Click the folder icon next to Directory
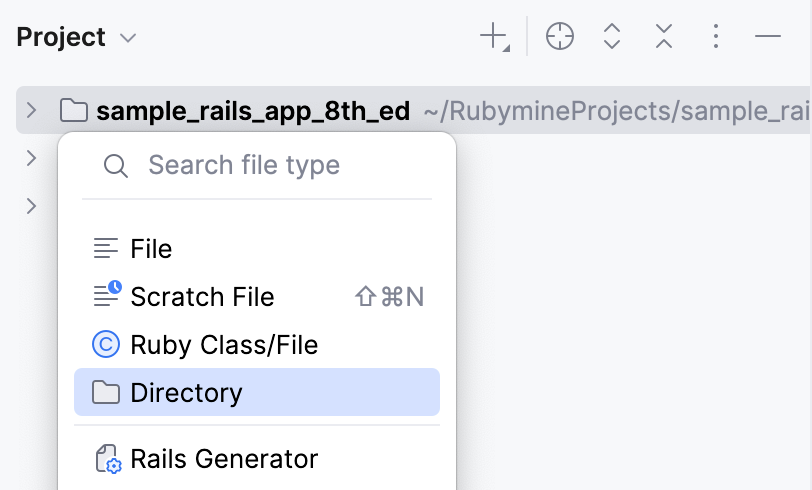 coord(106,393)
